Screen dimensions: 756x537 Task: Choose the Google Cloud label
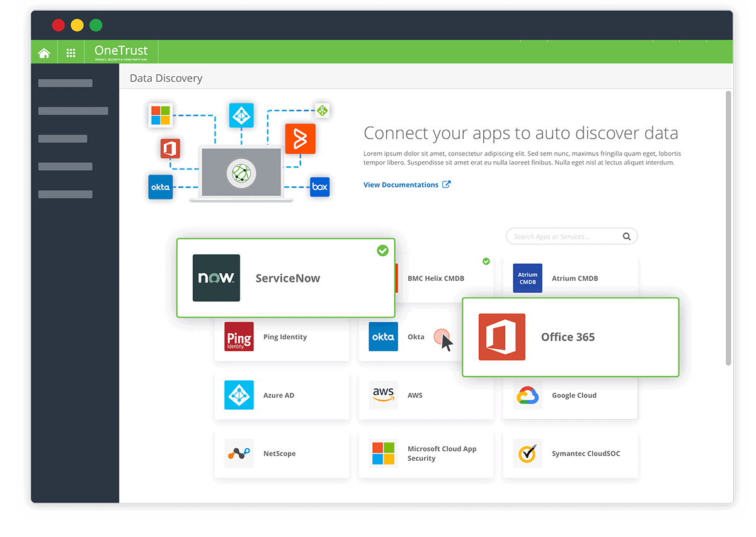(574, 395)
